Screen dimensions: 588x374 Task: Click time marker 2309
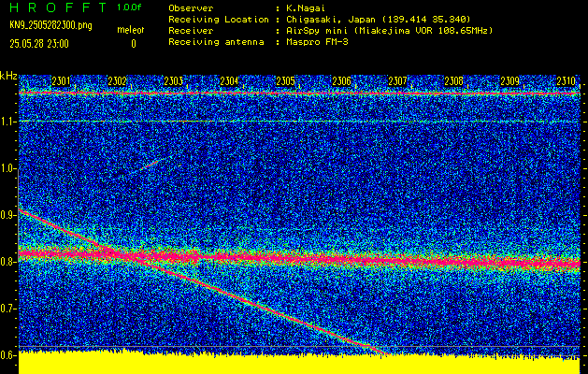[x=510, y=80]
